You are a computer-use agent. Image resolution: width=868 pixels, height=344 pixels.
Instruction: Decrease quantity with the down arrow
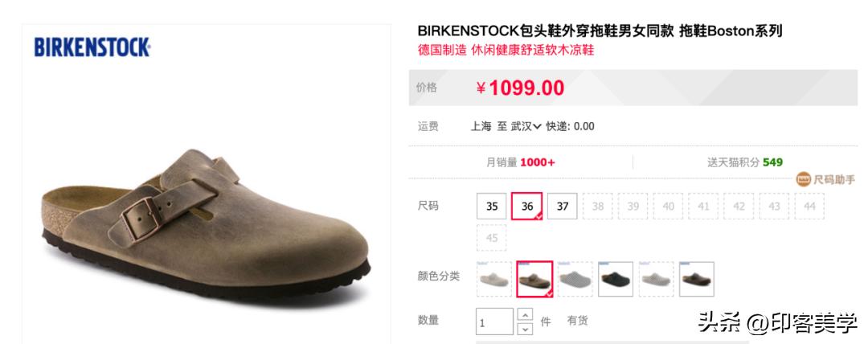click(525, 329)
